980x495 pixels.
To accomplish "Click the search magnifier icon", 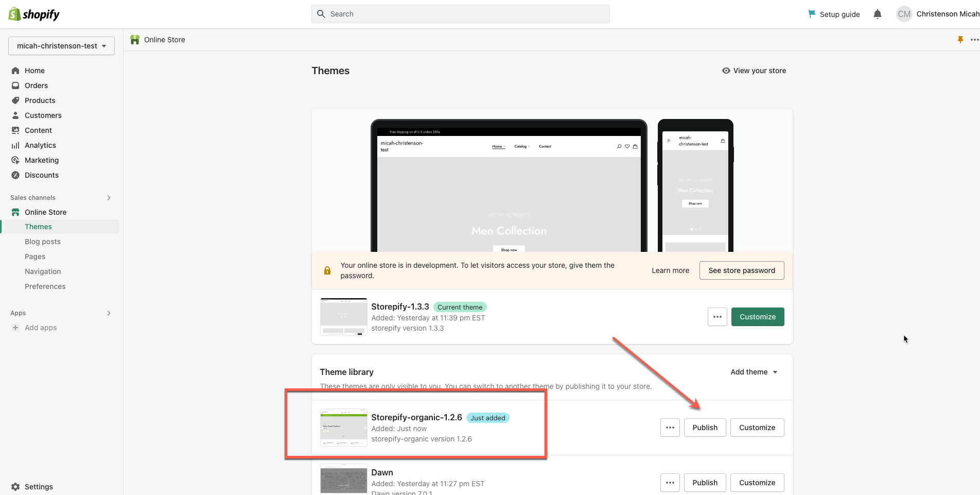I will tap(321, 14).
